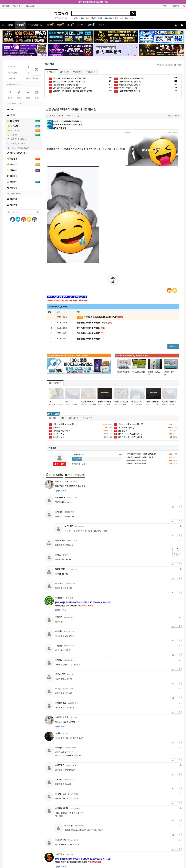This screenshot has height=868, width=186.
Task: Click the 회원가입 link under login form
Action: pos(29,79)
